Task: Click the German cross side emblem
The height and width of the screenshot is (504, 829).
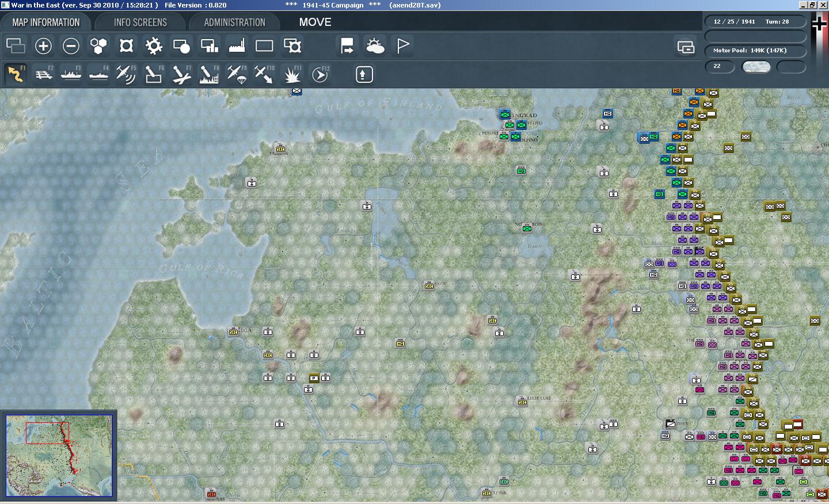Action: click(819, 23)
